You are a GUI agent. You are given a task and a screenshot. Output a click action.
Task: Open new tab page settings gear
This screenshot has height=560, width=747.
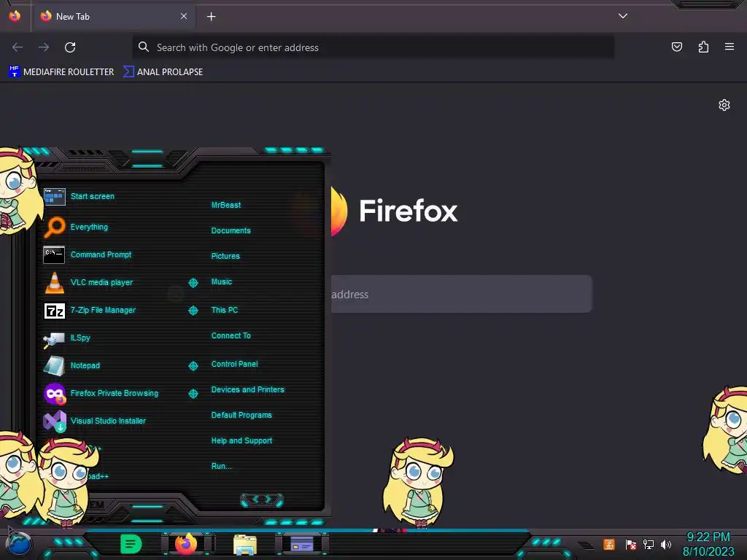[724, 105]
